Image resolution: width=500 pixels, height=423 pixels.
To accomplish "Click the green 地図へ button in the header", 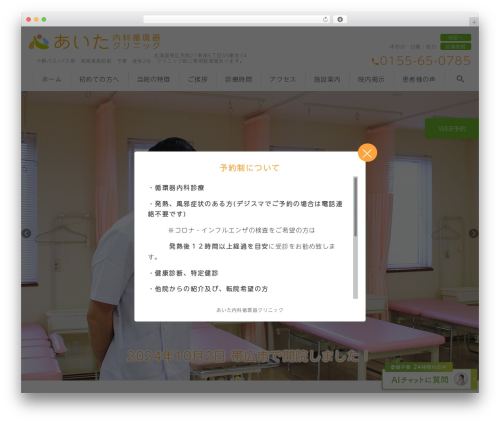I will [x=455, y=37].
